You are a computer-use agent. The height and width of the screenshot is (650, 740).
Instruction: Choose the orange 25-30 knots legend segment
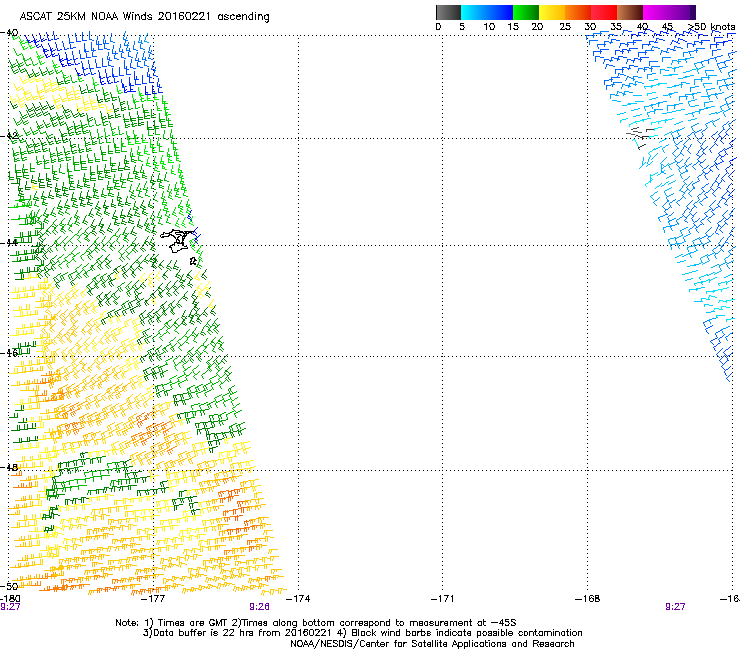click(578, 12)
